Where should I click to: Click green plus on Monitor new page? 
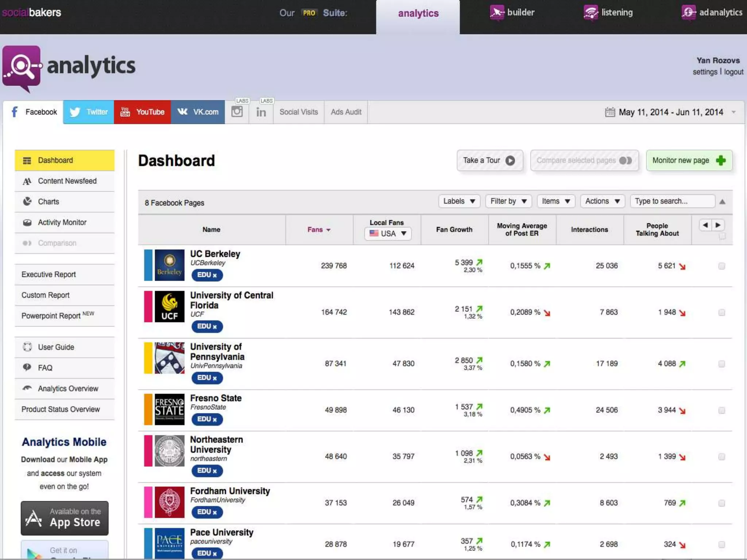tap(720, 160)
